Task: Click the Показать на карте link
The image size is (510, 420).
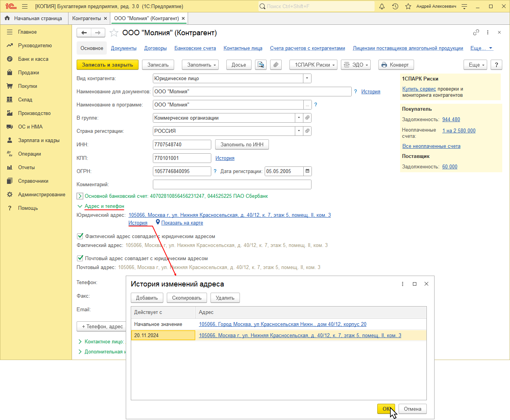Action: point(182,223)
